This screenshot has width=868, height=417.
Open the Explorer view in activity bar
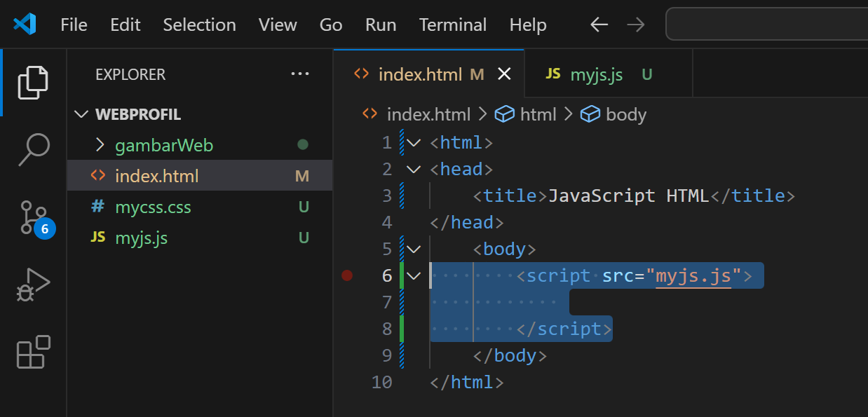click(33, 82)
